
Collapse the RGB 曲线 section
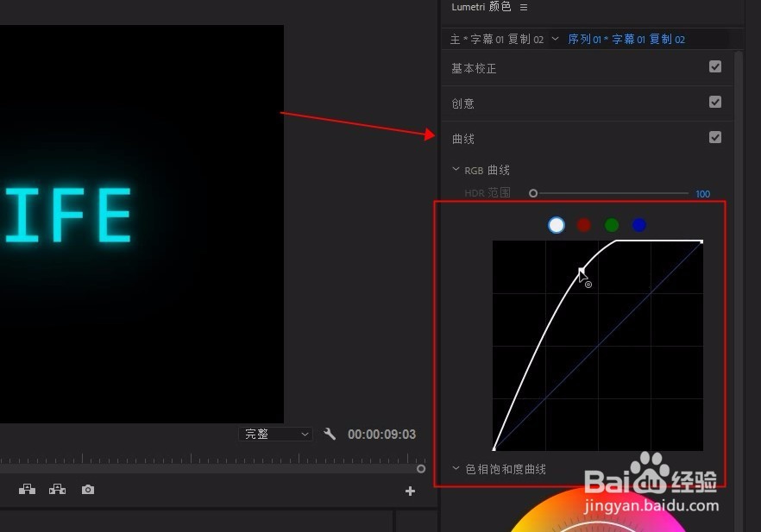[x=456, y=169]
